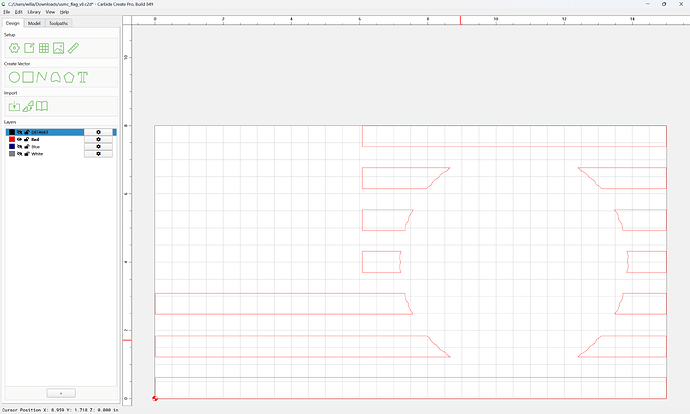Toggle visibility of the White layer
This screenshot has width=690, height=414.
[x=19, y=154]
